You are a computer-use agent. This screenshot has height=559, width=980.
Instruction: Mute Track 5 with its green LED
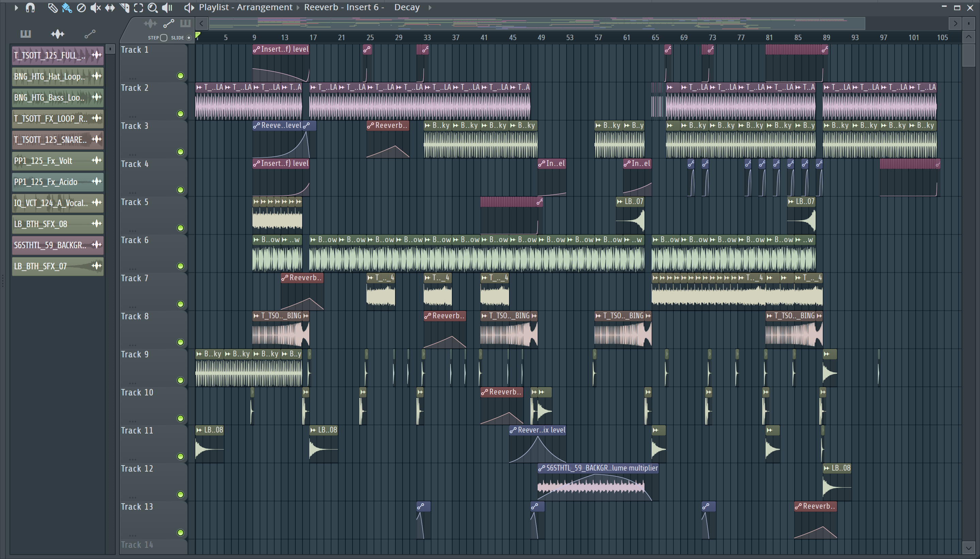tap(180, 228)
